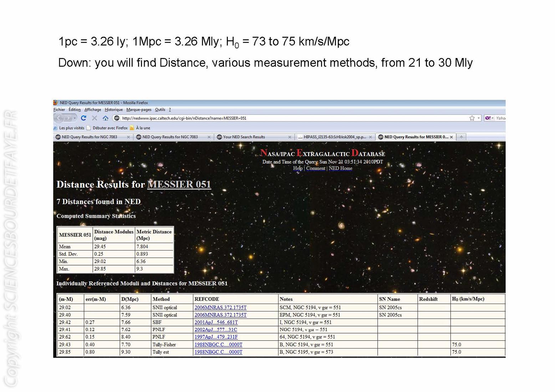
Task: Open 2006MNRAS.372.1735T link in EPM row
Action: 220,315
